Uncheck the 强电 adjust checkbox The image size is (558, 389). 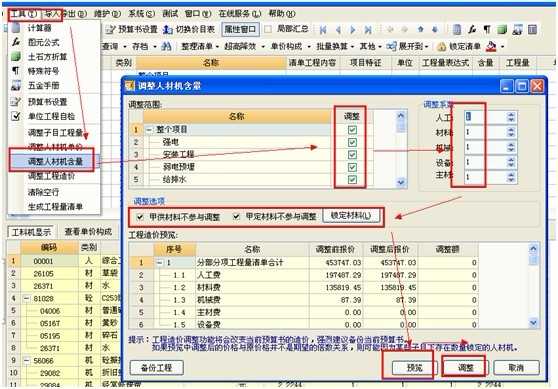coord(352,142)
